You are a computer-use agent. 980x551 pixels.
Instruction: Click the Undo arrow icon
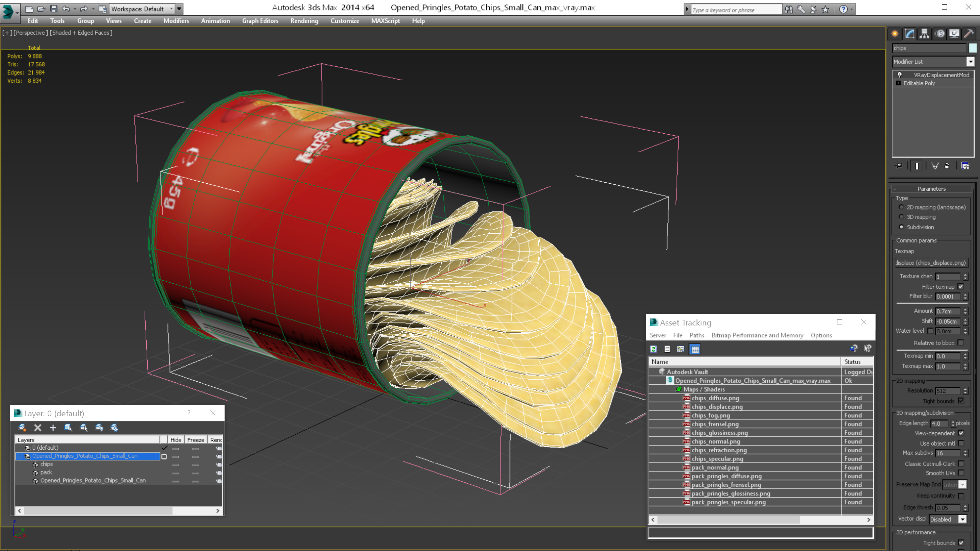click(66, 9)
